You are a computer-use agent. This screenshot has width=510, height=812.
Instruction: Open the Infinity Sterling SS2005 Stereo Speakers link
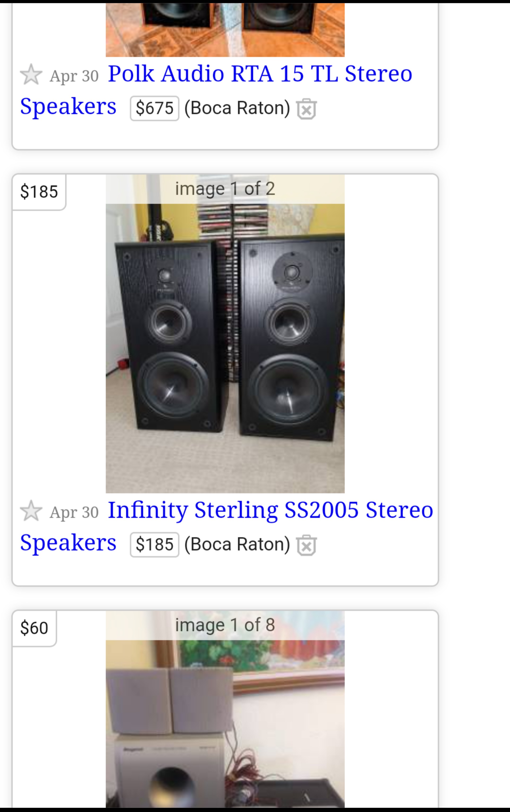coord(270,510)
